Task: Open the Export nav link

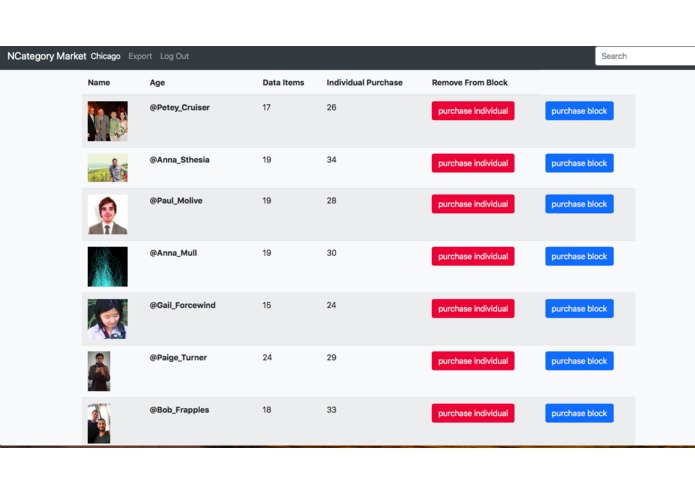Action: [140, 56]
